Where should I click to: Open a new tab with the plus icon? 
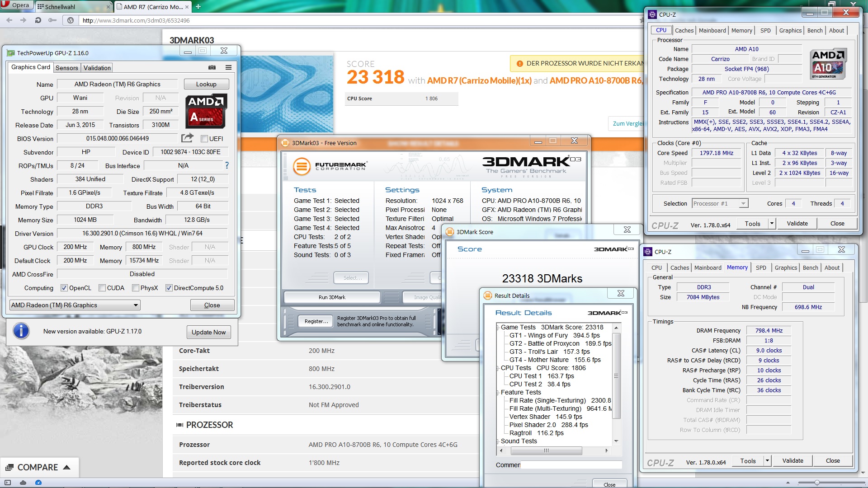pos(198,6)
